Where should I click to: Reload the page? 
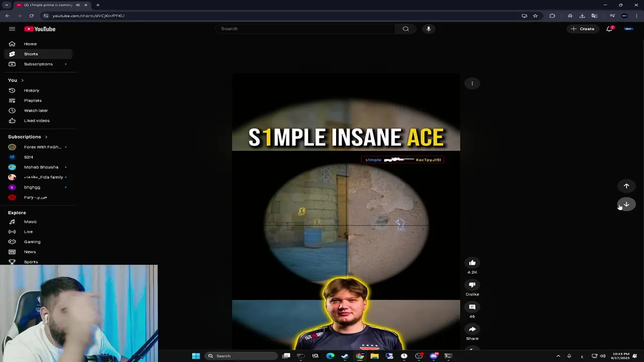pos(31,16)
